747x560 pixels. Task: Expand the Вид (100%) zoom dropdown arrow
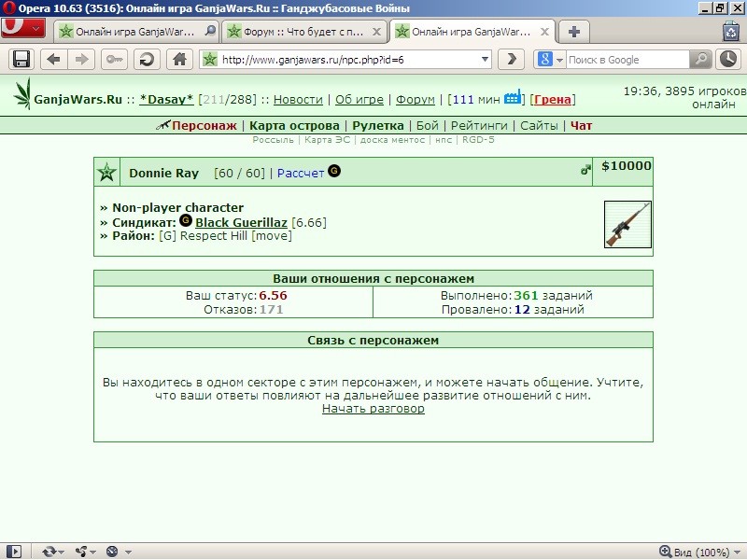pyautogui.click(x=738, y=552)
